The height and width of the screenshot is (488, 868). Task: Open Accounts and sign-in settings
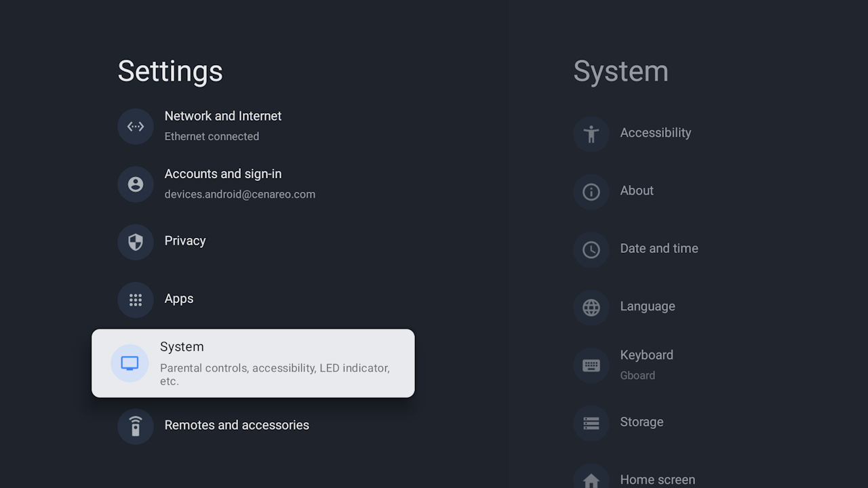pyautogui.click(x=253, y=184)
